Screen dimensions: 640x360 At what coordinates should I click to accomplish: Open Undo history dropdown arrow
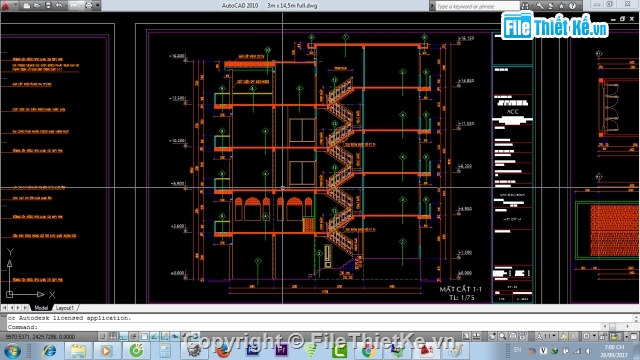pos(66,6)
